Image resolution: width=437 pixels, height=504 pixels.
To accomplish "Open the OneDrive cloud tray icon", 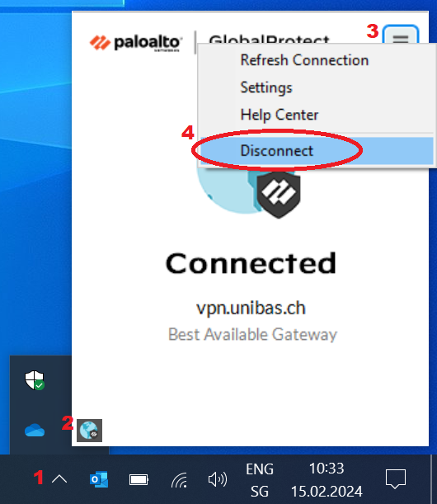I will pyautogui.click(x=35, y=431).
